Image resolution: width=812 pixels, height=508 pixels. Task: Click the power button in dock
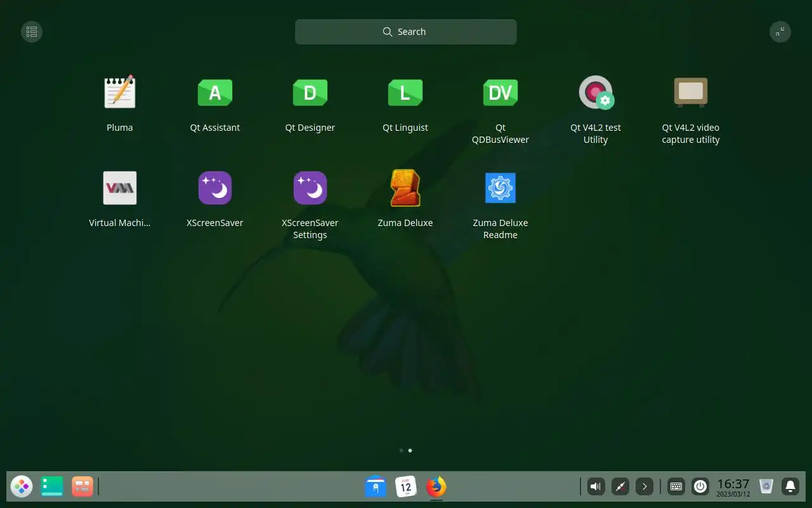pos(700,487)
